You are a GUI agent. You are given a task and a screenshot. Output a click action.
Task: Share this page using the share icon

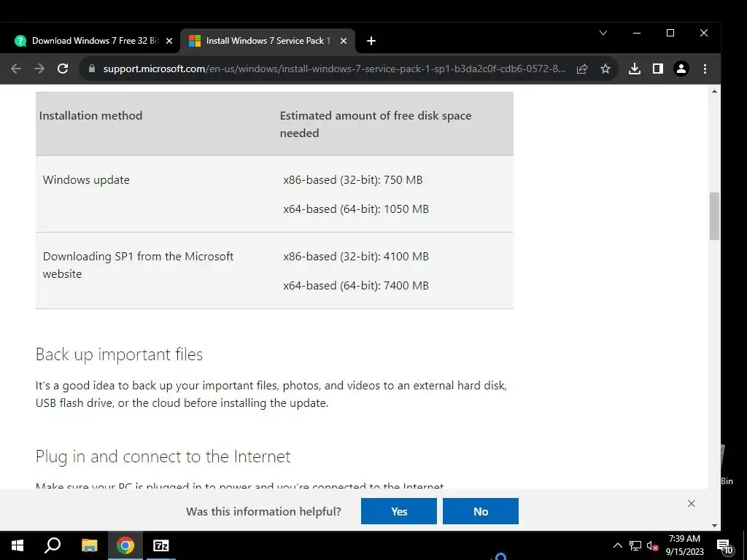click(x=582, y=69)
